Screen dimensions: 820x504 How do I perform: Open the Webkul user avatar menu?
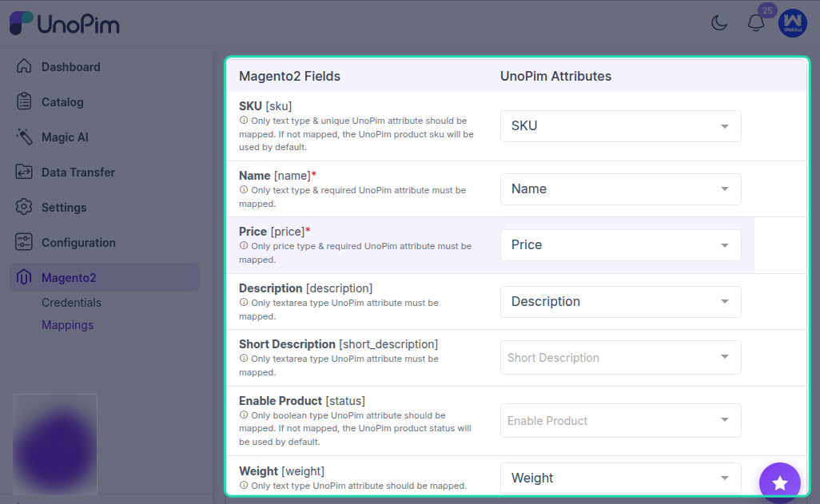792,23
